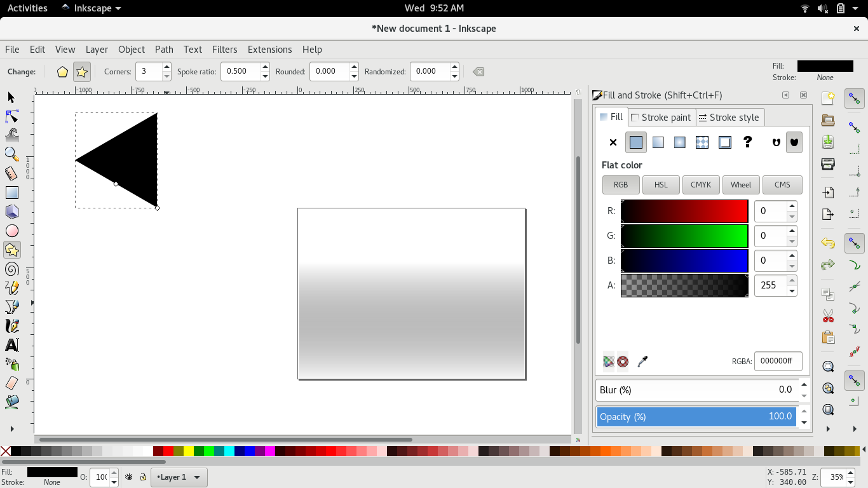Switch color editor to HSL mode
The image size is (868, 488).
pyautogui.click(x=661, y=185)
